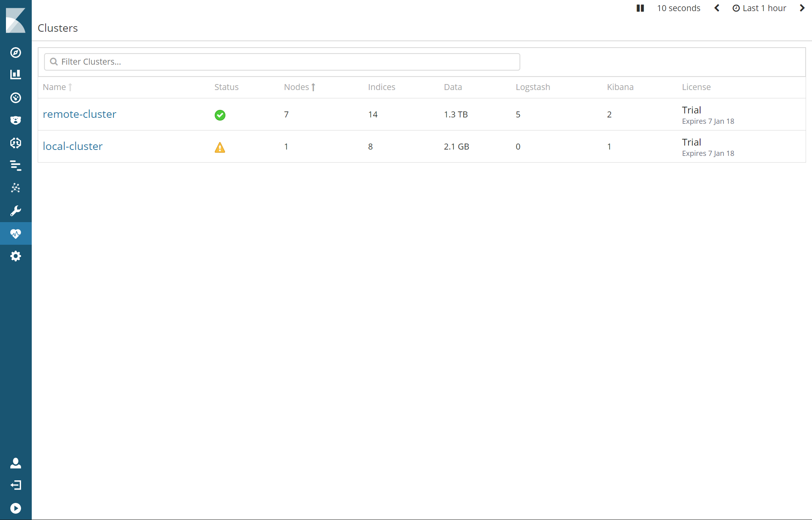Click the logout icon in sidebar
Image resolution: width=812 pixels, height=520 pixels.
[x=15, y=485]
